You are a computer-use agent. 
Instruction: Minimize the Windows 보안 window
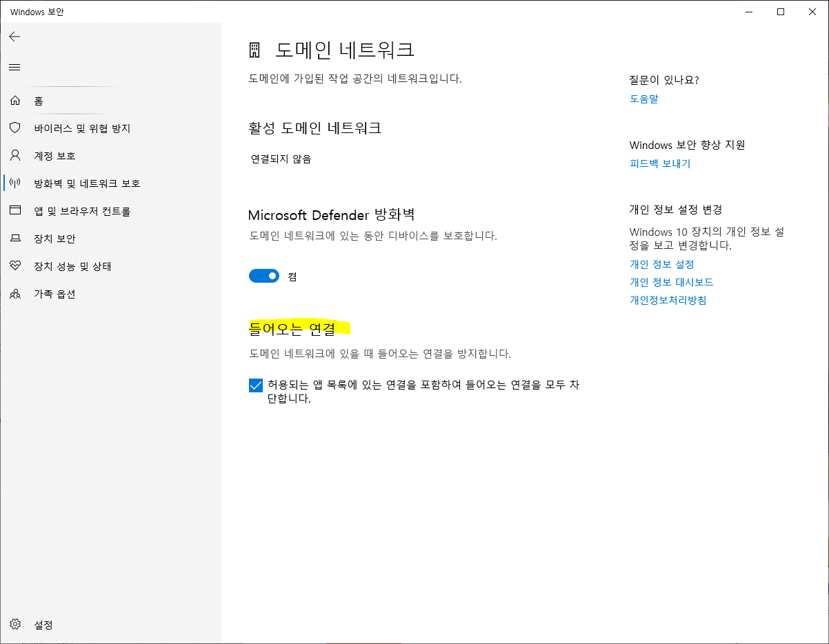[750, 12]
